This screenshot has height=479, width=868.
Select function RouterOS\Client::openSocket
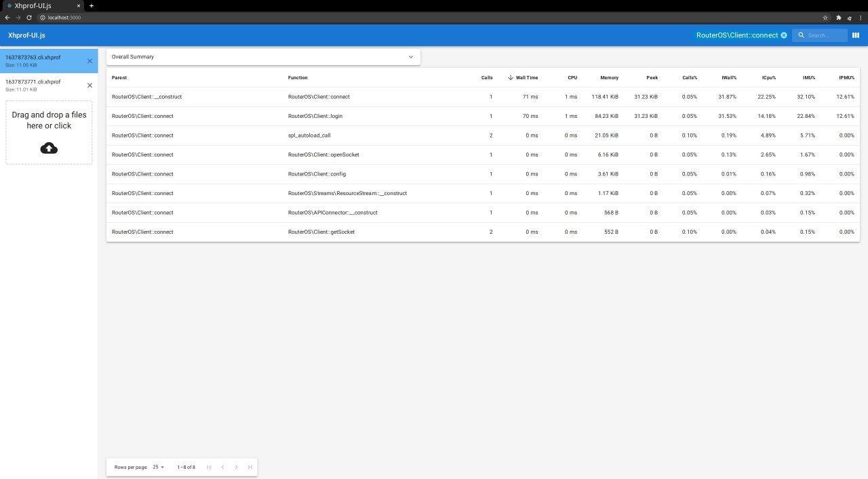(323, 154)
